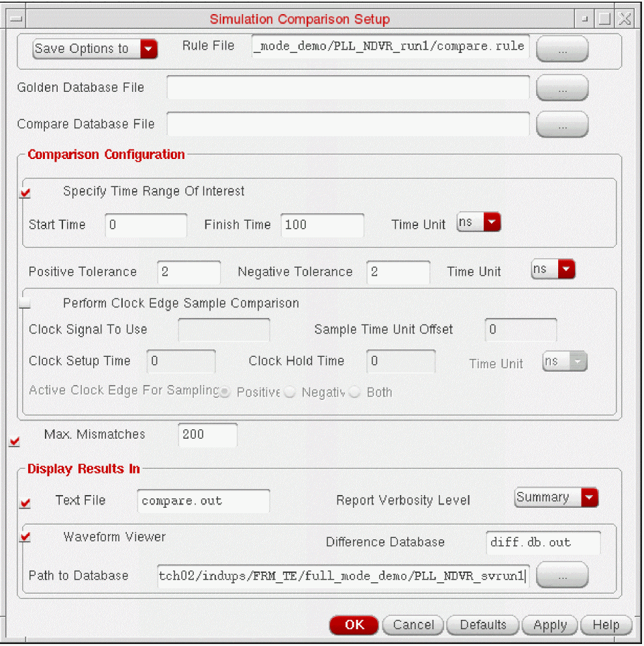Open the window menu icon in title bar
644x646 pixels.
click(x=16, y=19)
